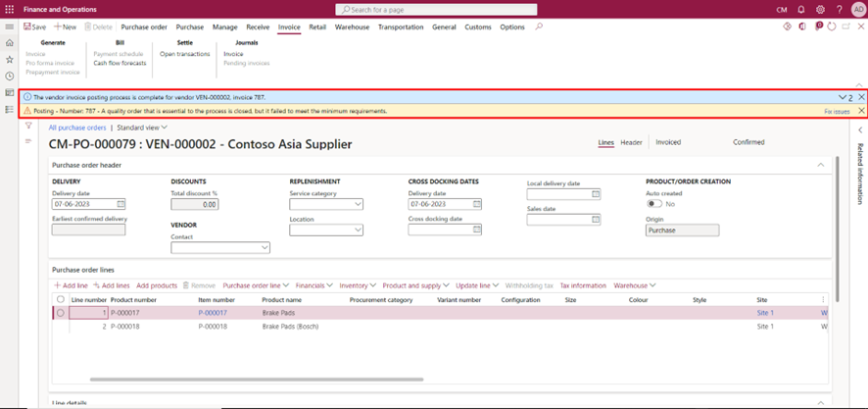The width and height of the screenshot is (868, 409).
Task: Open Receive ribbon tab
Action: (x=258, y=26)
